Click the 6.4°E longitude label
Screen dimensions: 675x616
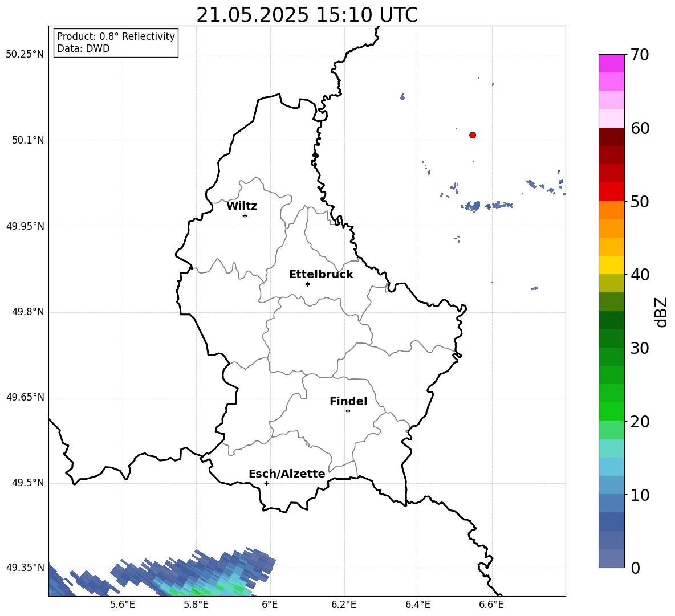coord(417,605)
